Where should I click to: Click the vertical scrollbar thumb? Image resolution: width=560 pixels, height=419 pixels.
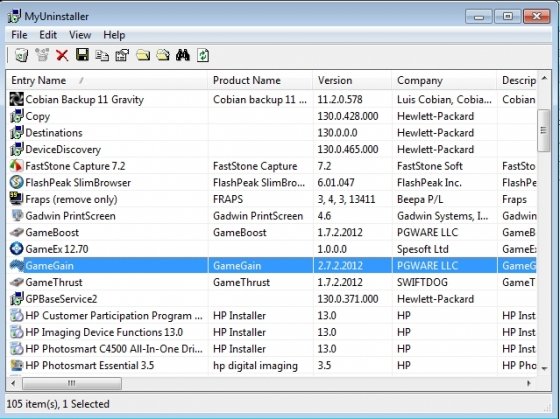544,130
